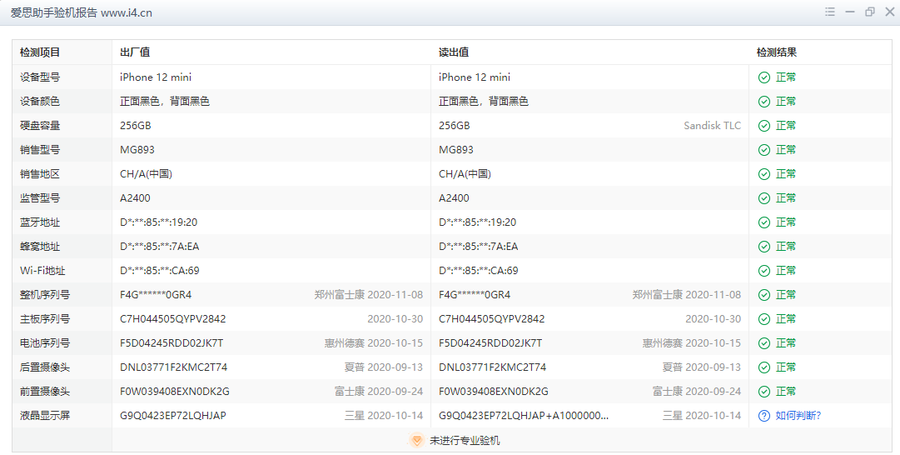Click the Sandisk TLC storage note

(x=712, y=125)
